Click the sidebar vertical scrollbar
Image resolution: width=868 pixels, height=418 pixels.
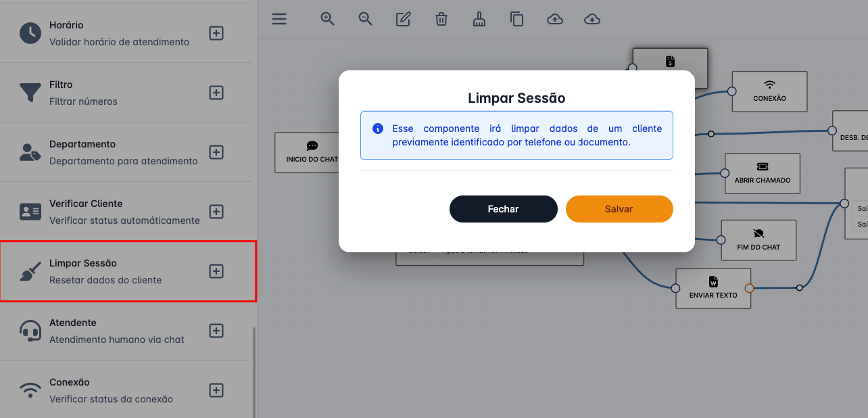[x=254, y=372]
